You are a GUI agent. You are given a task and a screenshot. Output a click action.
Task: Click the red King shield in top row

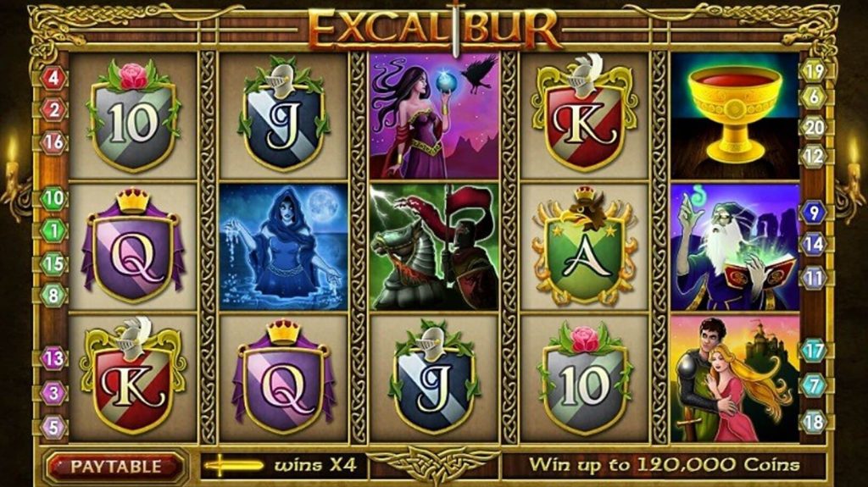pyautogui.click(x=585, y=115)
